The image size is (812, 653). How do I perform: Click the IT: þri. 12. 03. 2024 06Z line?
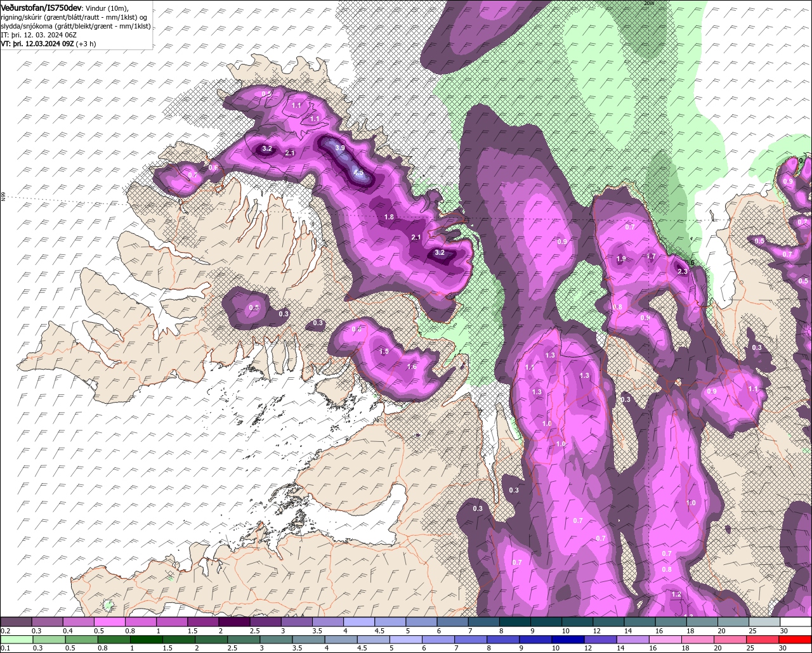[40, 35]
